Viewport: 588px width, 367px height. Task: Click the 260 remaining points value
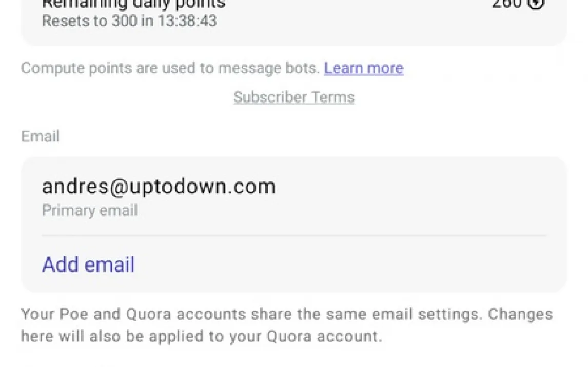pyautogui.click(x=506, y=4)
